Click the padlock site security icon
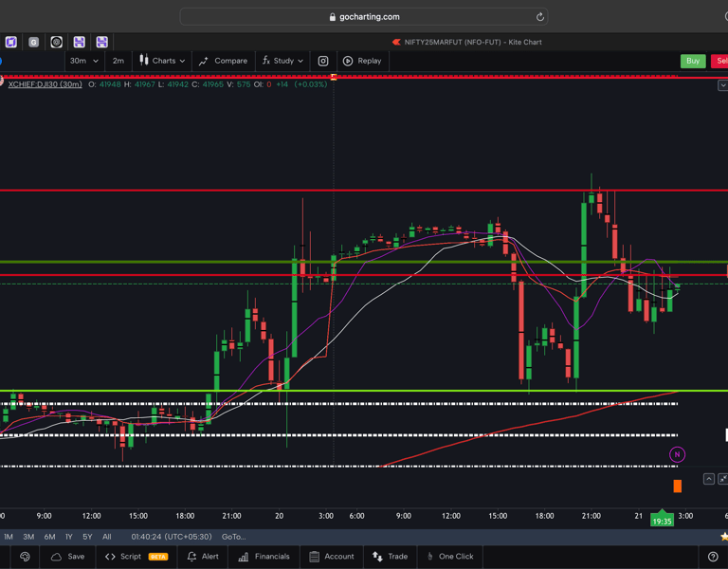Image resolution: width=728 pixels, height=569 pixels. click(332, 17)
